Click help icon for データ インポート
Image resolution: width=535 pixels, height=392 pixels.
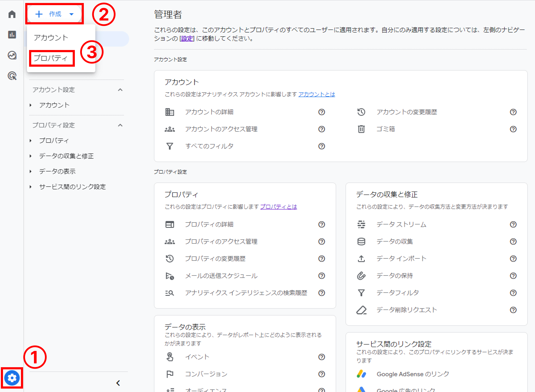(x=513, y=259)
